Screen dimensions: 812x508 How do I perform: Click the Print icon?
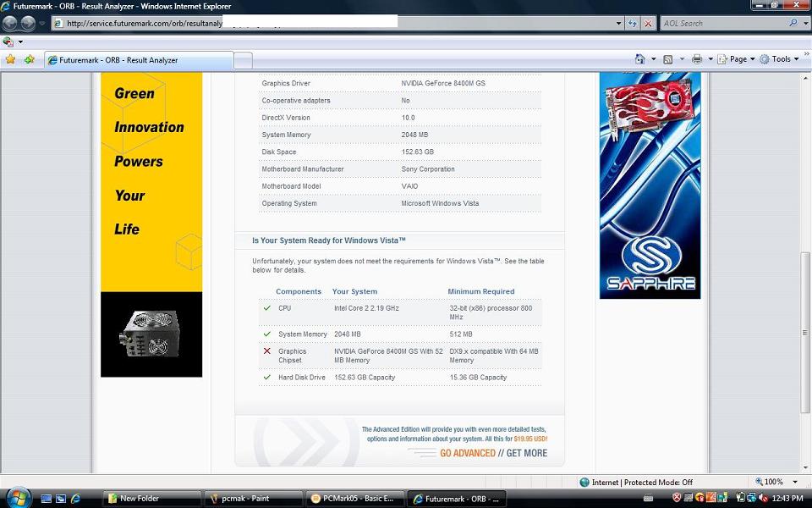click(x=697, y=59)
